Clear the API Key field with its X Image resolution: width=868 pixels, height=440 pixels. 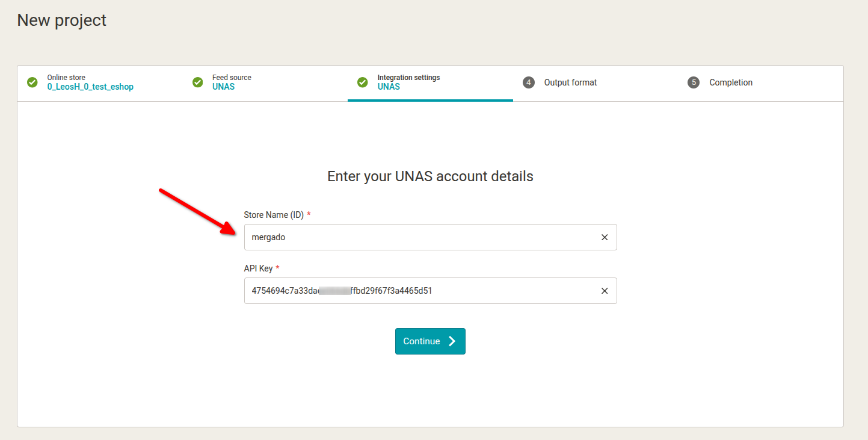click(x=605, y=291)
